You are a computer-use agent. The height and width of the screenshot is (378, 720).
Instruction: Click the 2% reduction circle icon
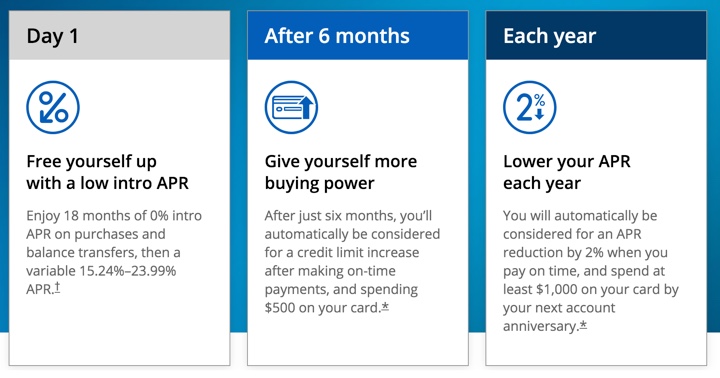pos(529,107)
